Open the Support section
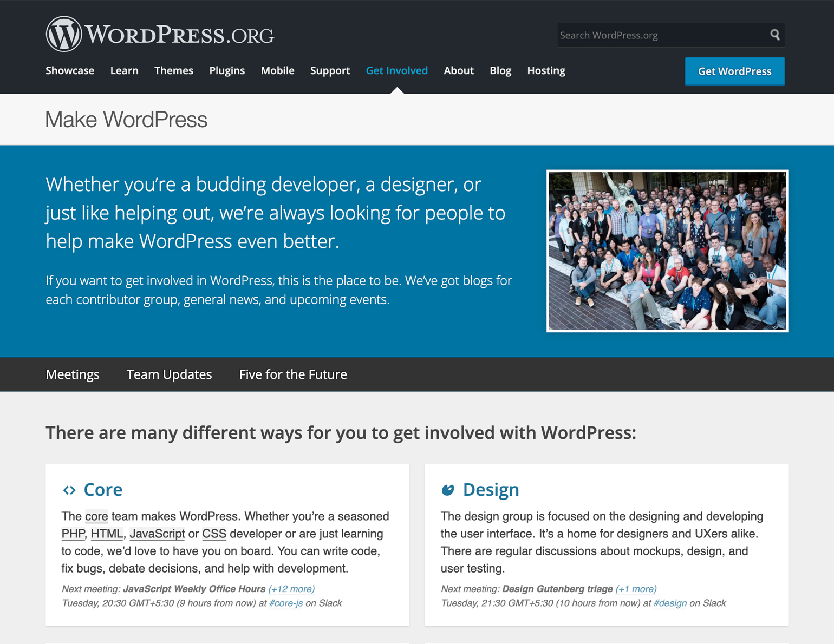This screenshot has height=644, width=834. coord(330,70)
